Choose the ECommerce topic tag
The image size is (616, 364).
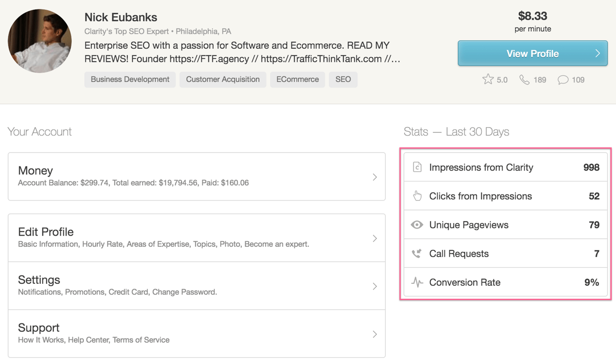298,79
